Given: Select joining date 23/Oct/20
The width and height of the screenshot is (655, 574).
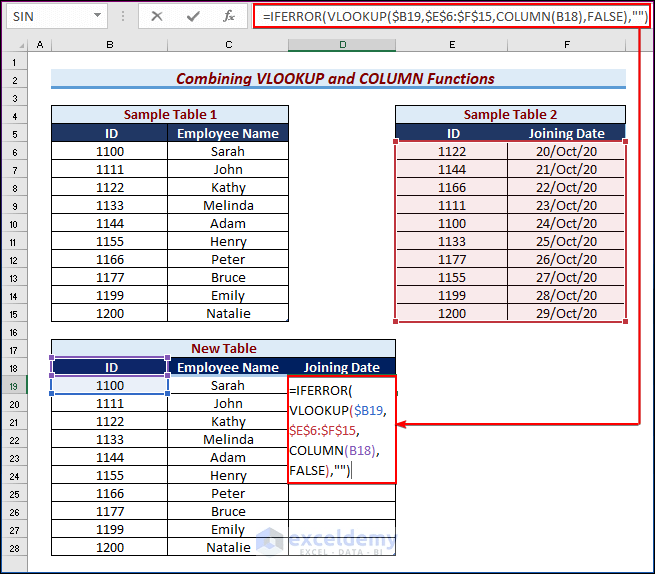Looking at the screenshot, I should click(566, 205).
